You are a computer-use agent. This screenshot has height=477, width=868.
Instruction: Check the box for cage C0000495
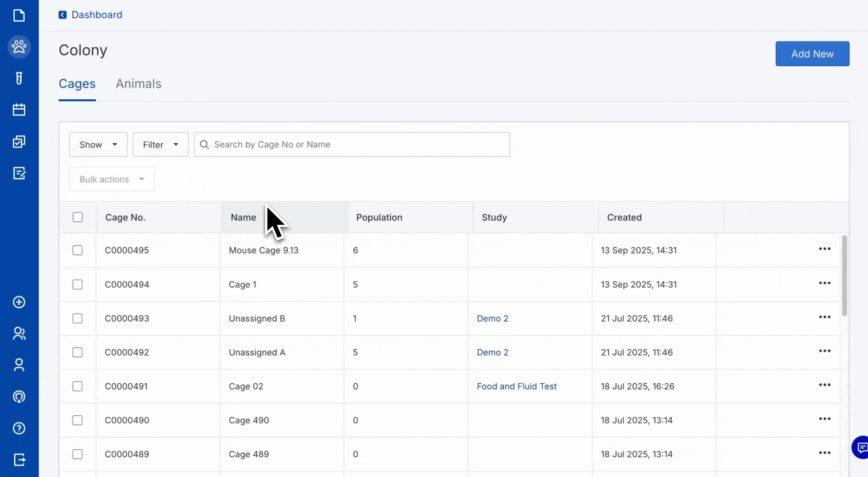[x=77, y=250]
